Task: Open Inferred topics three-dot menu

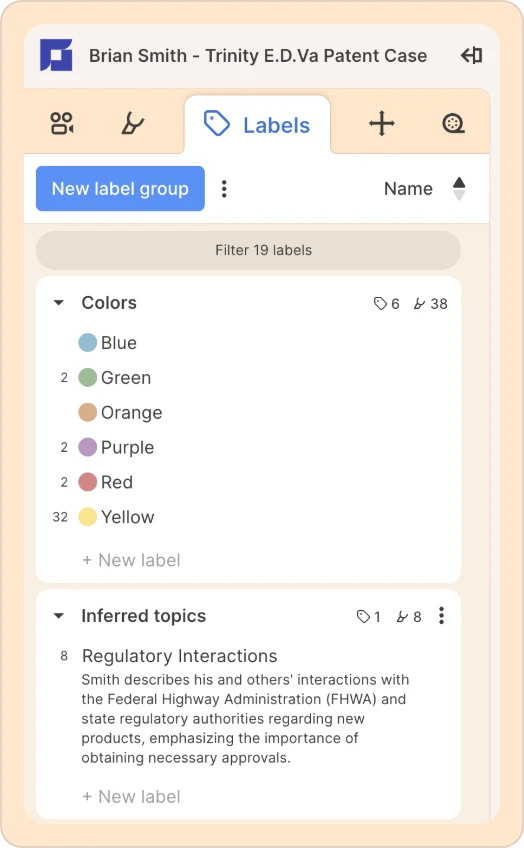Action: point(441,615)
